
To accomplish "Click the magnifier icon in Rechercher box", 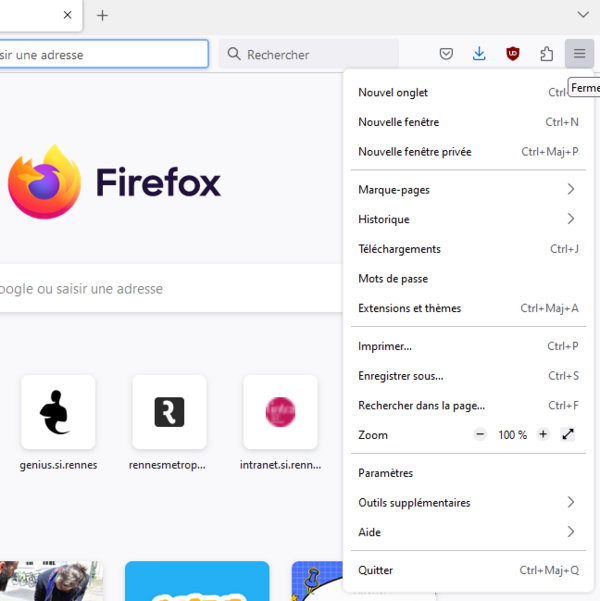I will click(234, 54).
